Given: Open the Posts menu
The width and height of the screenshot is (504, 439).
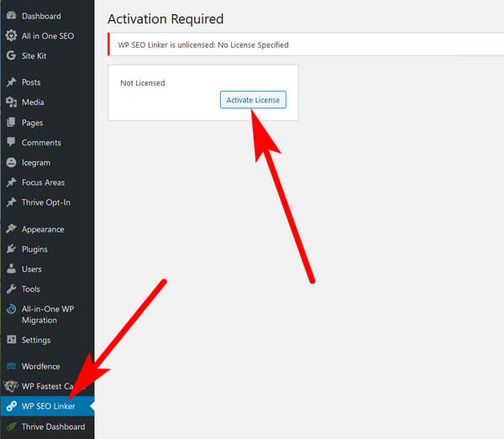Looking at the screenshot, I should [31, 82].
